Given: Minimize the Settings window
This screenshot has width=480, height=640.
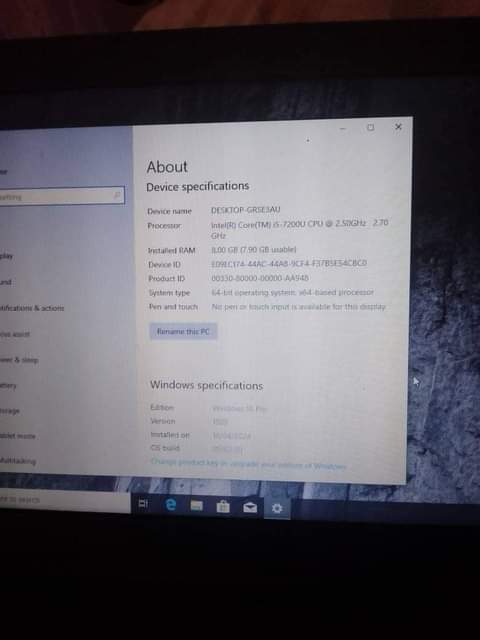Looking at the screenshot, I should click(343, 129).
